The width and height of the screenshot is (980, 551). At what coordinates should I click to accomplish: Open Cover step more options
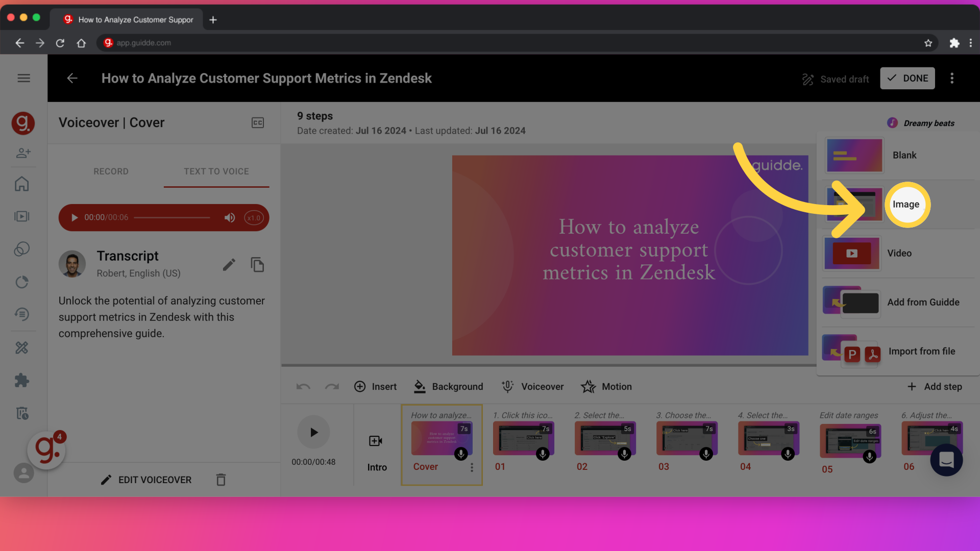[472, 467]
